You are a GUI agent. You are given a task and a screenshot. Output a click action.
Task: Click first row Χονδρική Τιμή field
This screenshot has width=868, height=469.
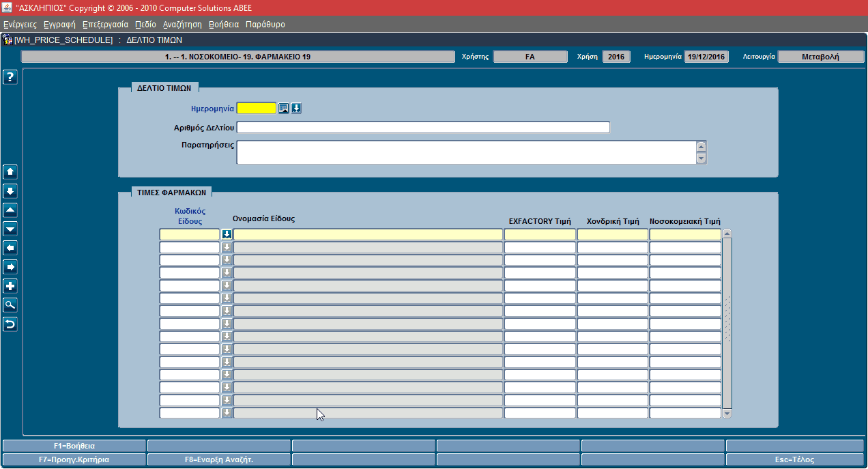pyautogui.click(x=613, y=234)
